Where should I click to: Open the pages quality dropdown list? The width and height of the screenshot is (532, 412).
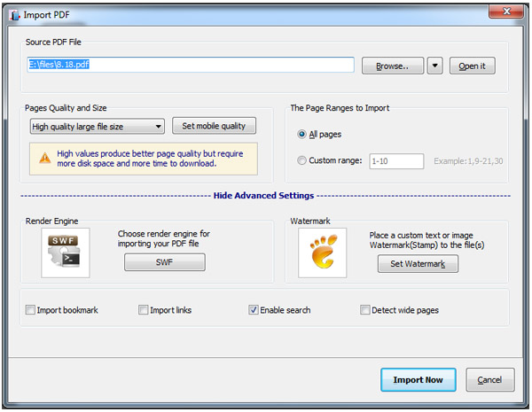(x=98, y=127)
